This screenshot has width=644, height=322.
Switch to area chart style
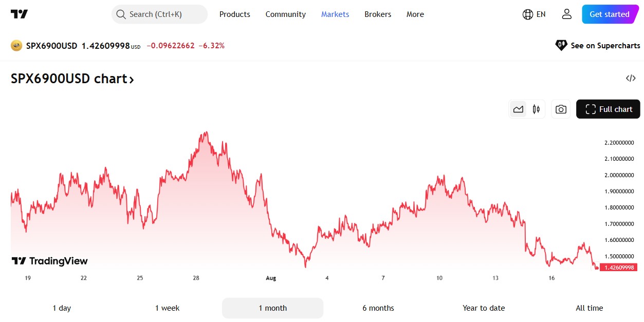(518, 109)
